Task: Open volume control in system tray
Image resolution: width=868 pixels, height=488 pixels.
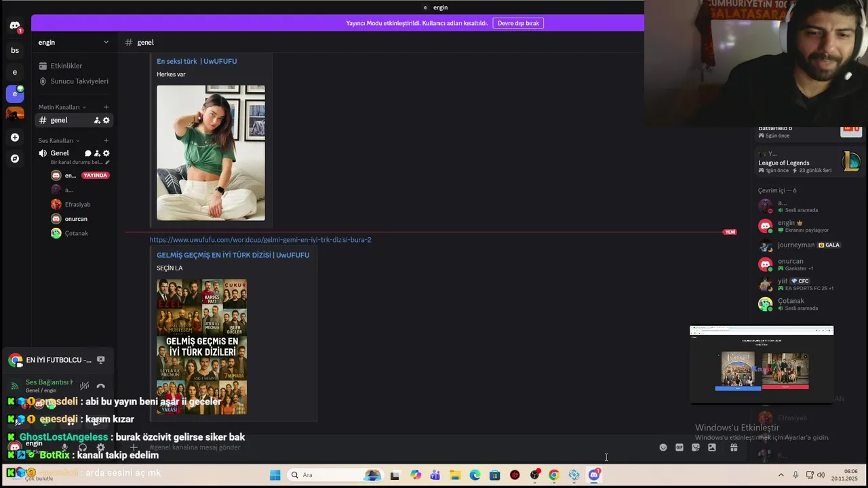Action: [x=821, y=475]
